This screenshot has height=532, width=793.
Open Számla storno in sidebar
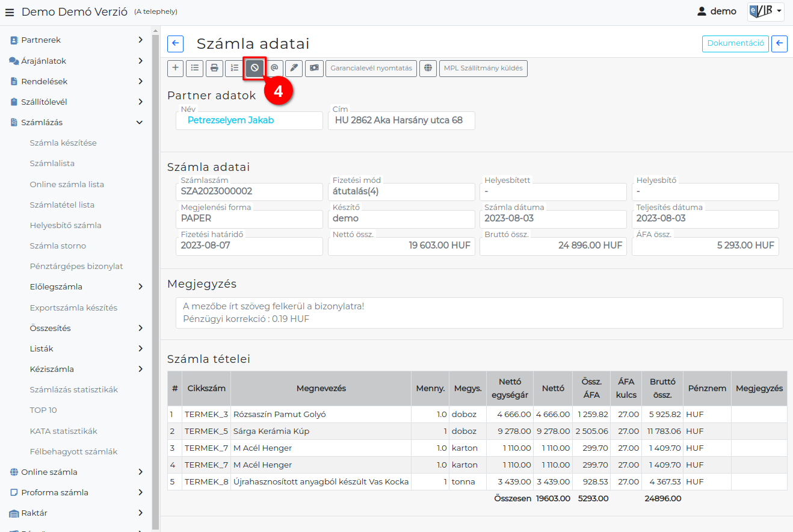click(x=58, y=246)
